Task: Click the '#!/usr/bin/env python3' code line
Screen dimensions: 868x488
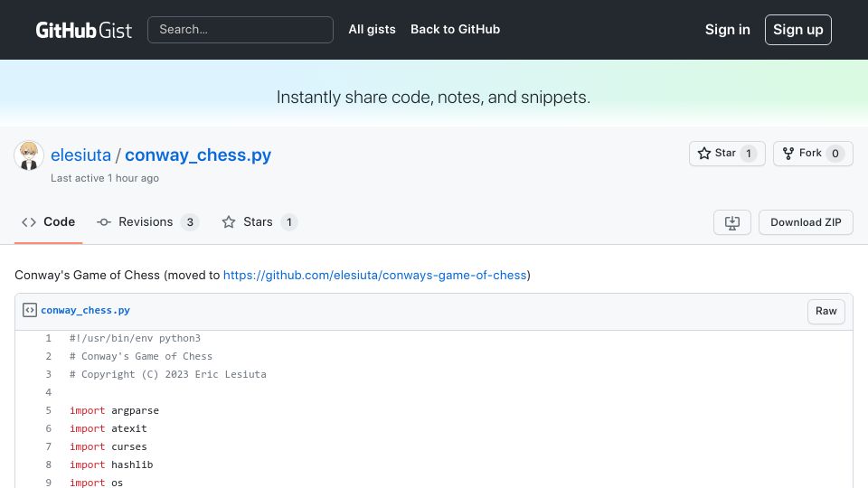Action: coord(135,338)
